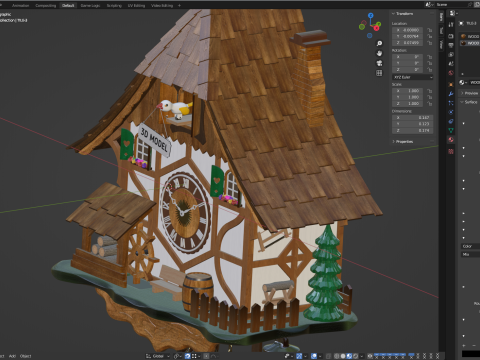The height and width of the screenshot is (360, 480).
Task: Open the Modifiers wrench tab icon
Action: pyautogui.click(x=451, y=94)
